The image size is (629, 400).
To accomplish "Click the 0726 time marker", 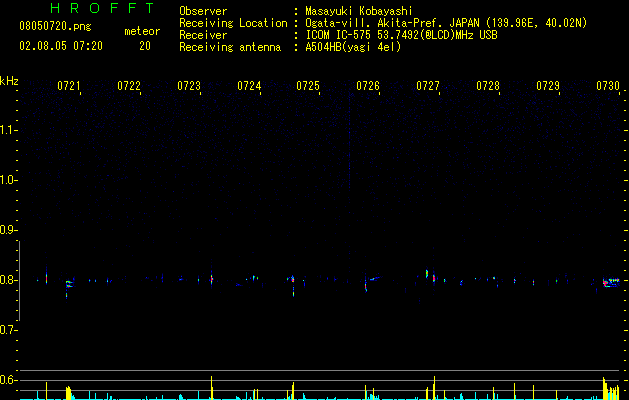I will tap(368, 86).
